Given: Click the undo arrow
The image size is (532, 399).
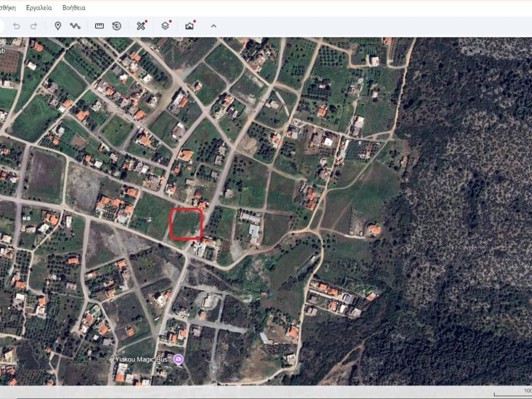Looking at the screenshot, I should point(16,26).
